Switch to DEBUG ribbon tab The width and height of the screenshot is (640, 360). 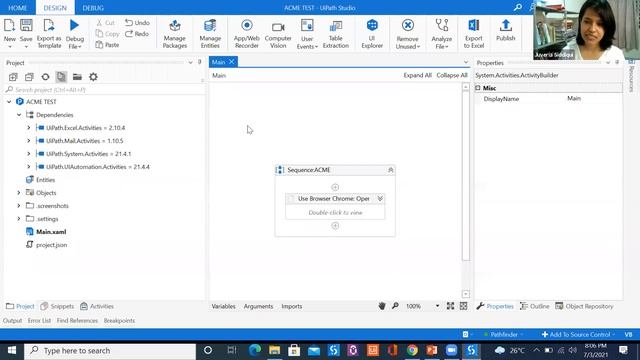[93, 8]
